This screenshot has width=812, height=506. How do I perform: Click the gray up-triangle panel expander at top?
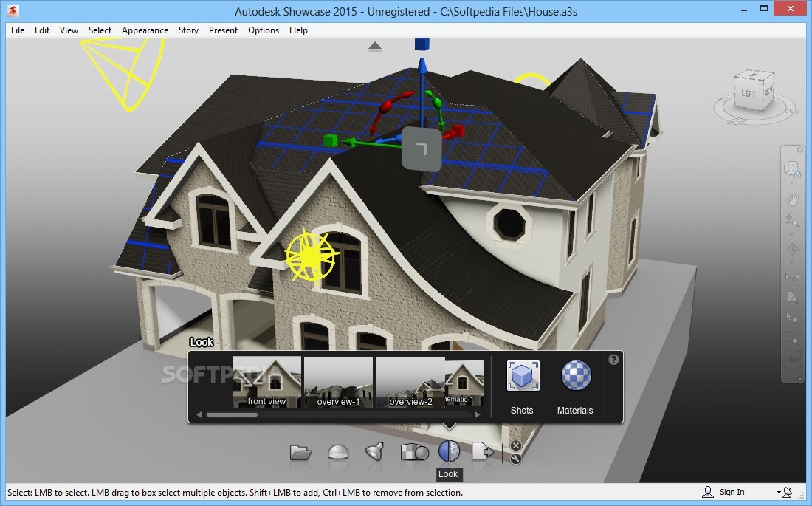(375, 46)
